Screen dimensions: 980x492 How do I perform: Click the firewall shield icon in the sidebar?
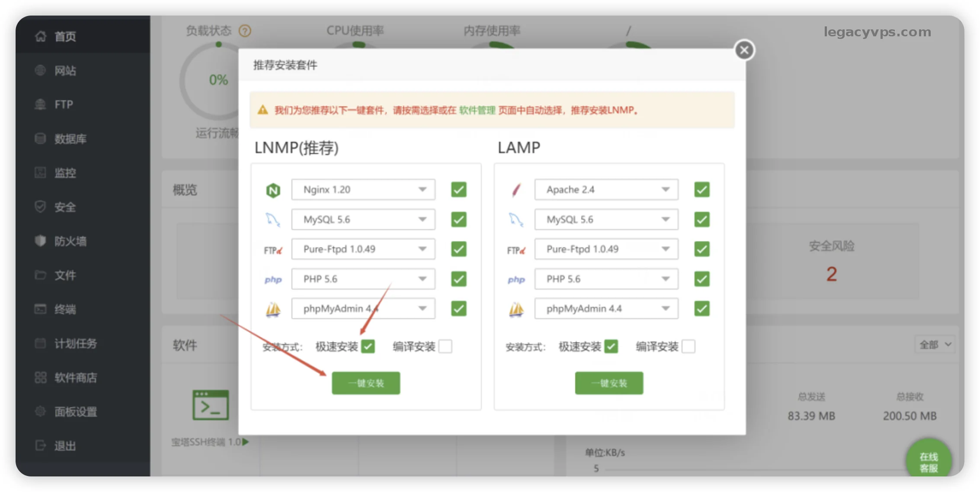(x=40, y=241)
